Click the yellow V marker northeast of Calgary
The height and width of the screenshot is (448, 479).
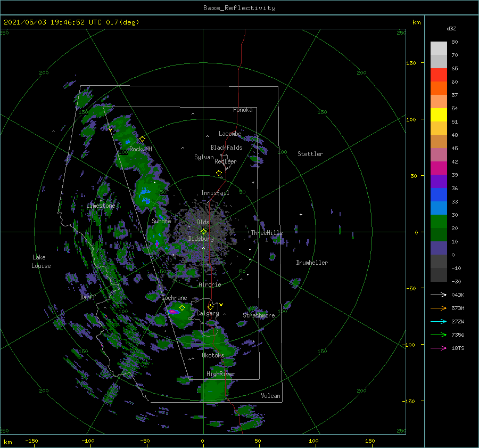(221, 305)
